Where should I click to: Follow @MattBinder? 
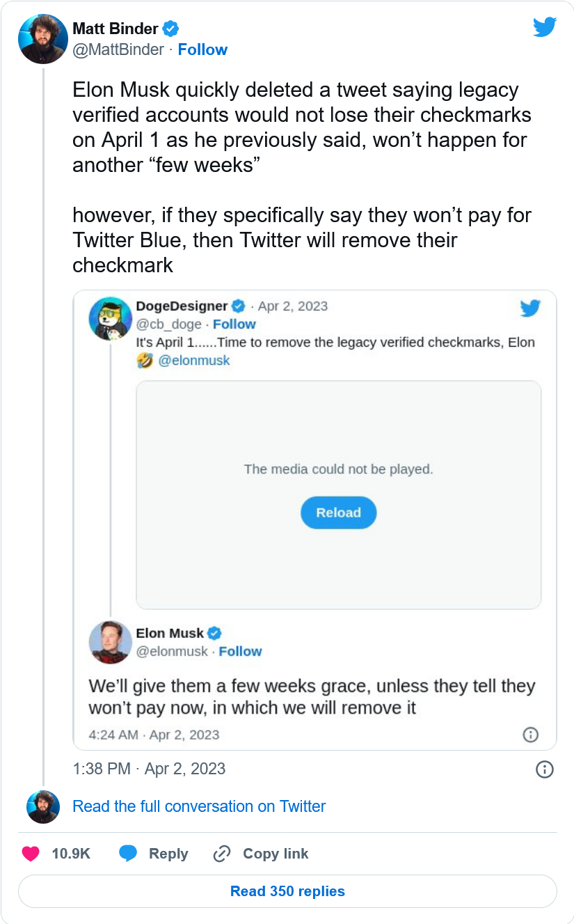coord(202,50)
